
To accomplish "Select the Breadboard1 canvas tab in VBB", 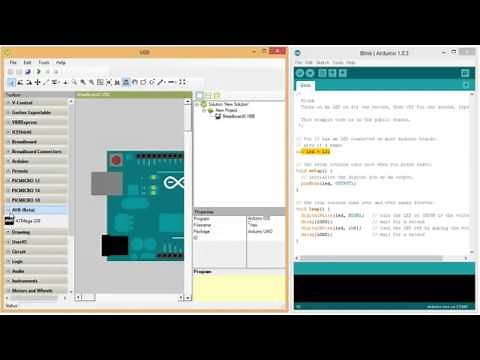I will [133, 95].
